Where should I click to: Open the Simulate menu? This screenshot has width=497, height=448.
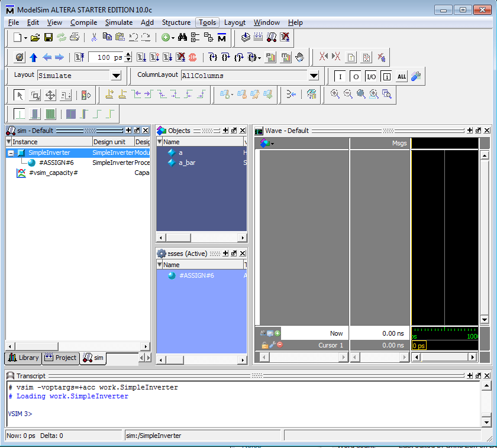(x=118, y=22)
